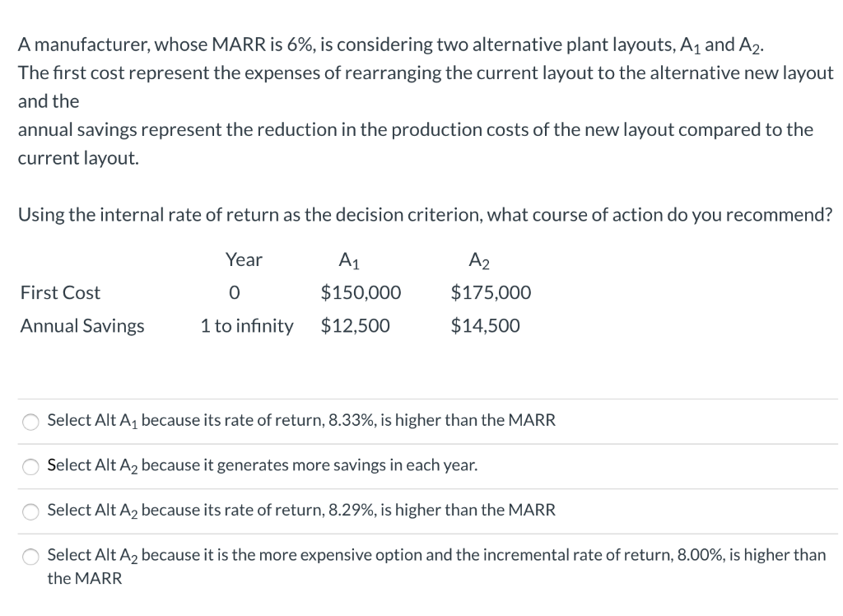
Task: Select the $175,000 first cost value
Action: [x=491, y=292]
